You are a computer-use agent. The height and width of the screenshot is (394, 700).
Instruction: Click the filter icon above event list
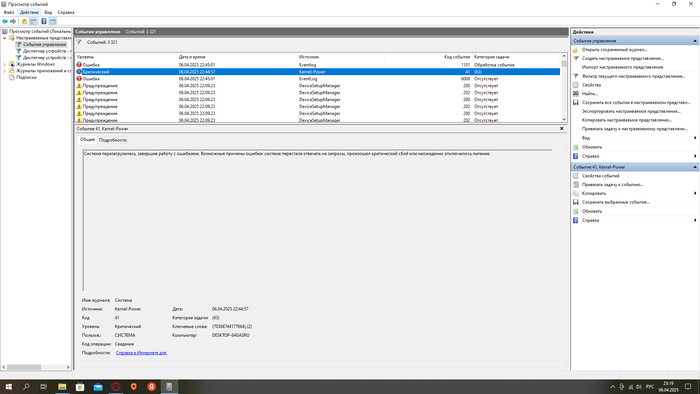(79, 42)
